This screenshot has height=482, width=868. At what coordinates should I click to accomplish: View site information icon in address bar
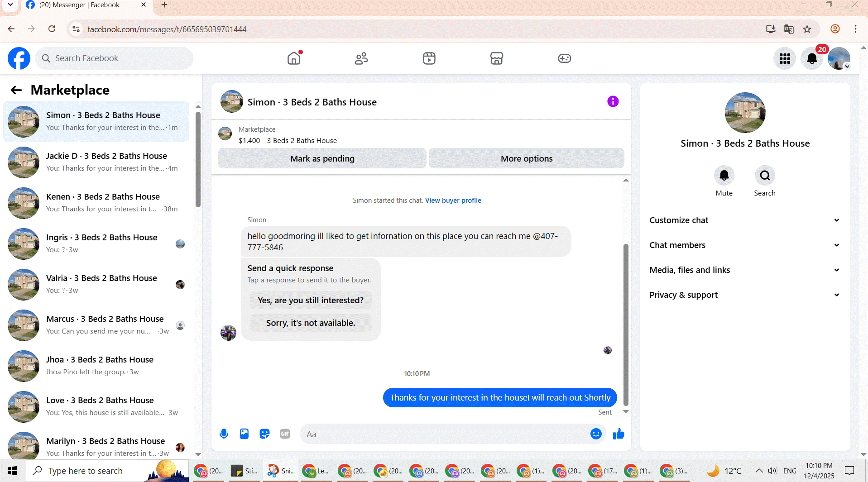pos(76,29)
